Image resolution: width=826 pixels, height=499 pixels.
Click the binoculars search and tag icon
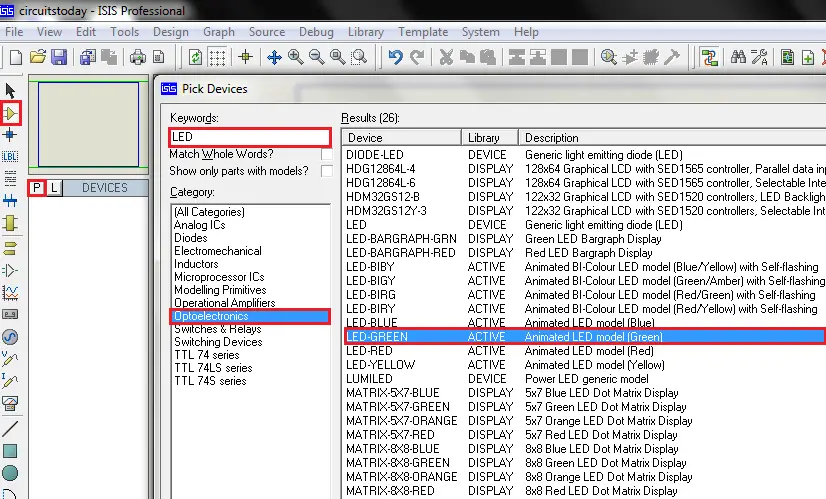(738, 57)
